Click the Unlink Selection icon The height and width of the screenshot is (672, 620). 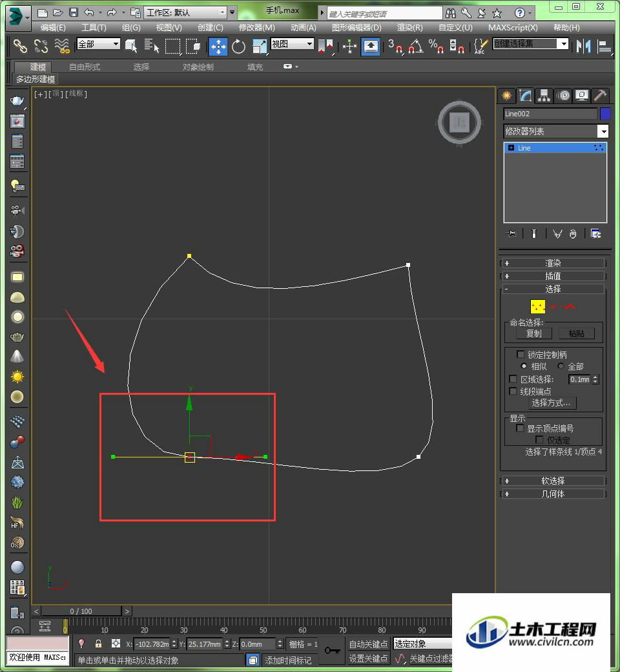[x=41, y=46]
